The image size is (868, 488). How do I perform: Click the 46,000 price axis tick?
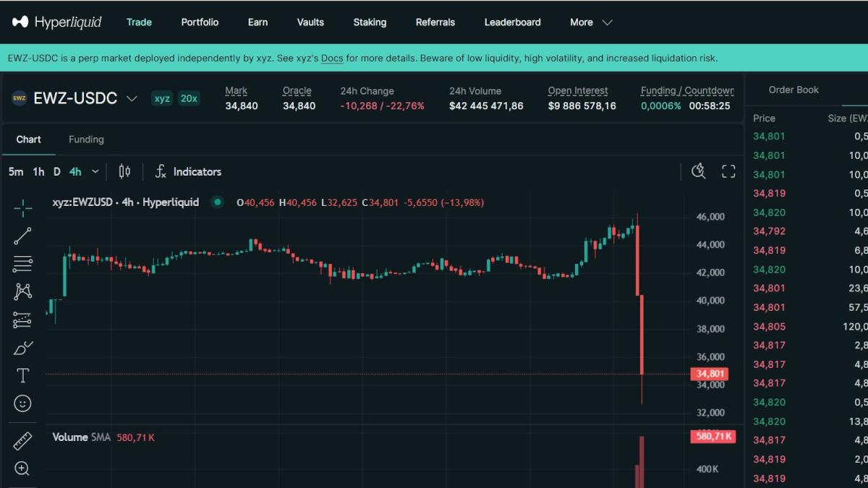point(710,217)
